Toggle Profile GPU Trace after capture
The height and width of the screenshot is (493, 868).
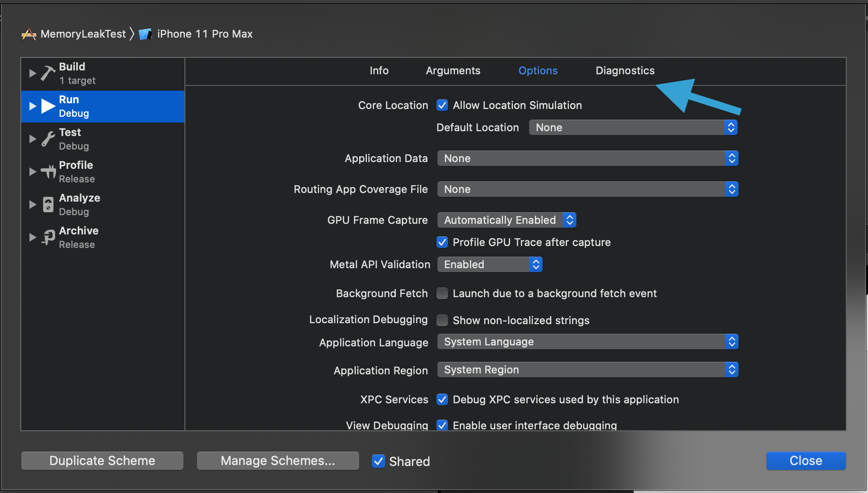(x=442, y=242)
